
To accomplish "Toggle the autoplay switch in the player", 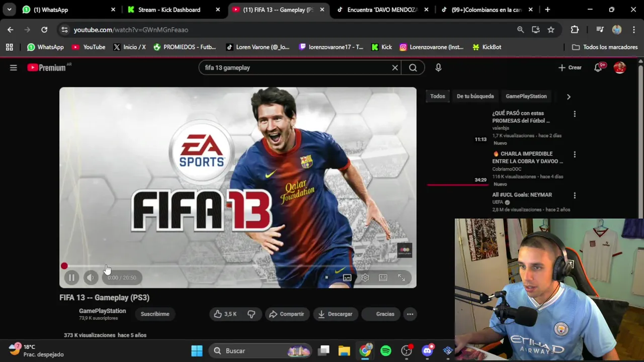I will click(x=327, y=278).
